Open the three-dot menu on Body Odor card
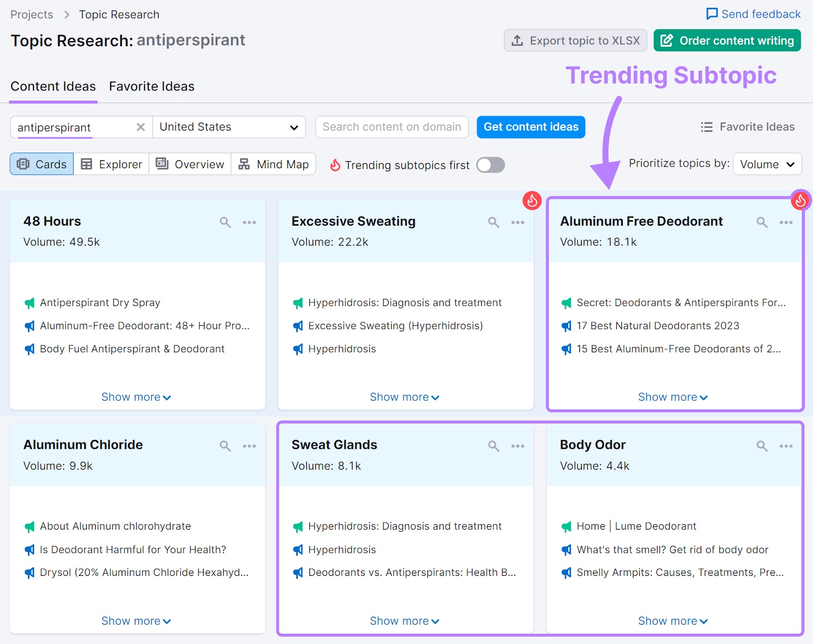The width and height of the screenshot is (813, 644). click(786, 446)
